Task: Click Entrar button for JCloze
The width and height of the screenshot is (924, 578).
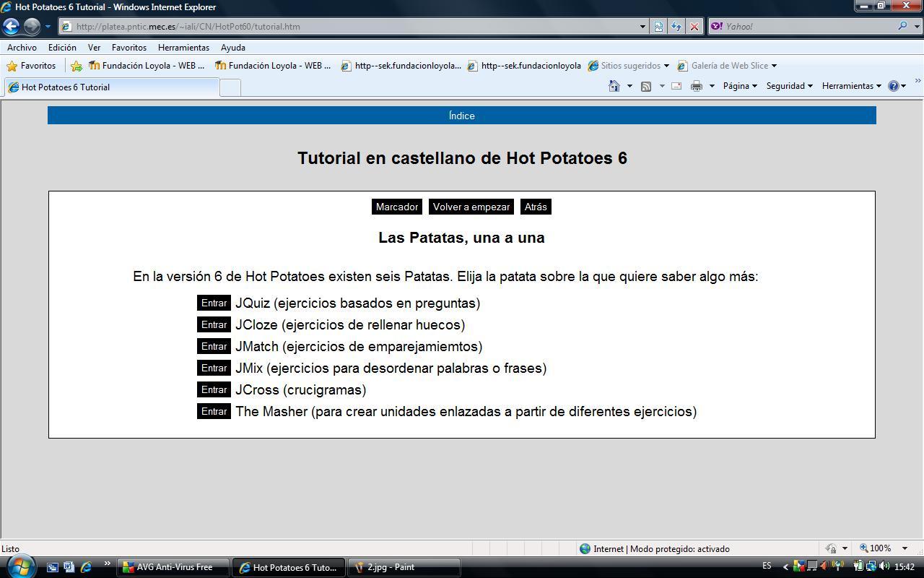Action: (x=214, y=324)
